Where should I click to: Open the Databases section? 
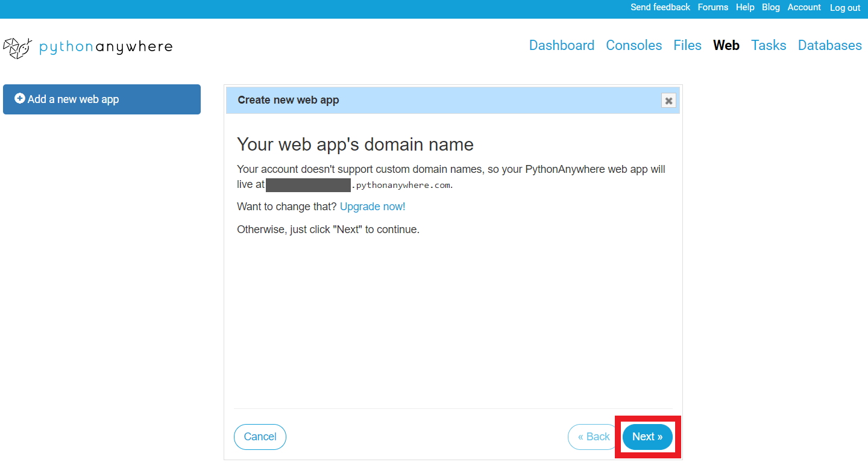click(x=829, y=45)
